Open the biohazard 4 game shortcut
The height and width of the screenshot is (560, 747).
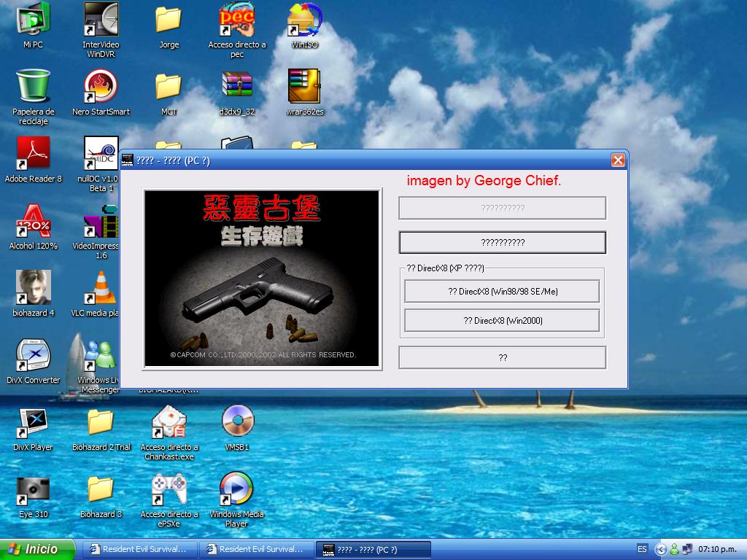[33, 288]
